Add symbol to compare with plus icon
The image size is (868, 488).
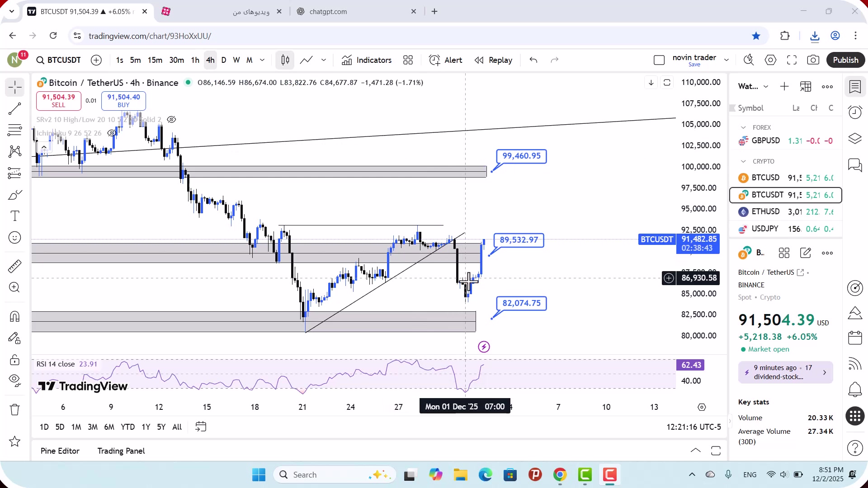pyautogui.click(x=96, y=60)
